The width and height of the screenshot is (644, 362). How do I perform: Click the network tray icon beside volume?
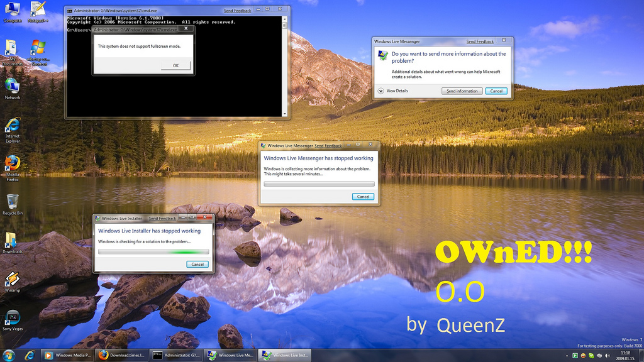(599, 356)
